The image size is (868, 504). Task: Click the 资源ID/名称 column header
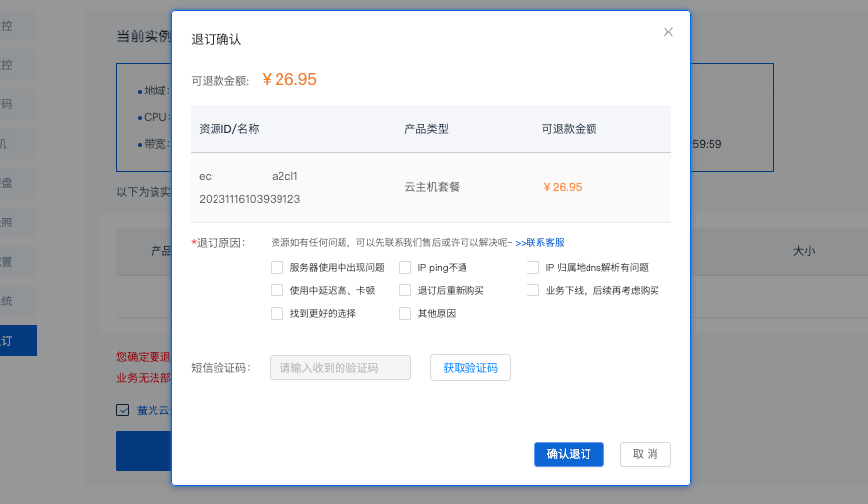pyautogui.click(x=229, y=129)
